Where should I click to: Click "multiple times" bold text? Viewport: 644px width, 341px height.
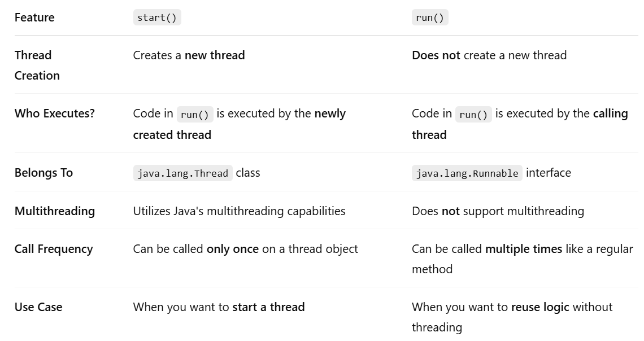(x=524, y=249)
